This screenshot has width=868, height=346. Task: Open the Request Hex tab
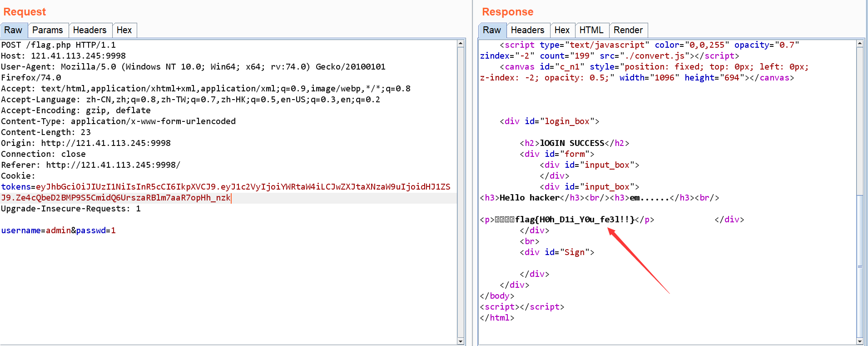point(124,30)
